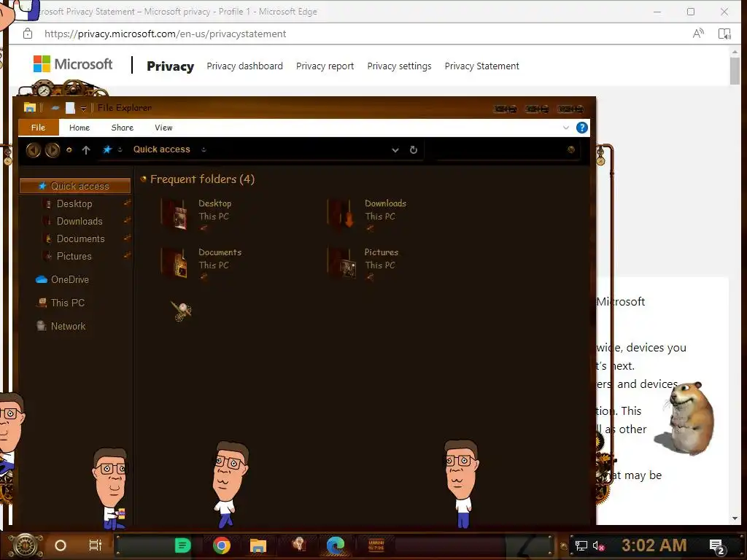Click the Privacy heading link in Edge
This screenshot has height=560, width=747.
pos(170,66)
